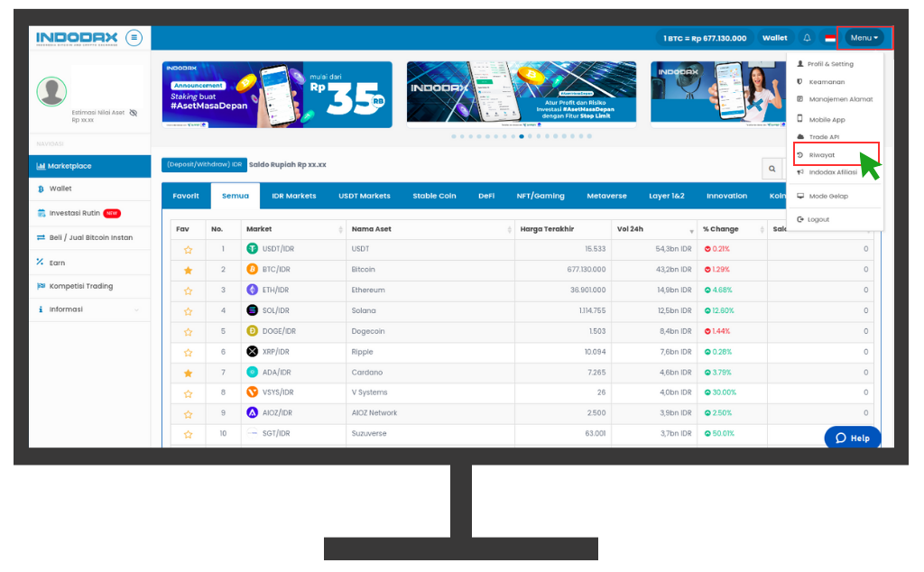Screen dimensions: 924x572
Task: Open the Help chat button
Action: point(853,438)
